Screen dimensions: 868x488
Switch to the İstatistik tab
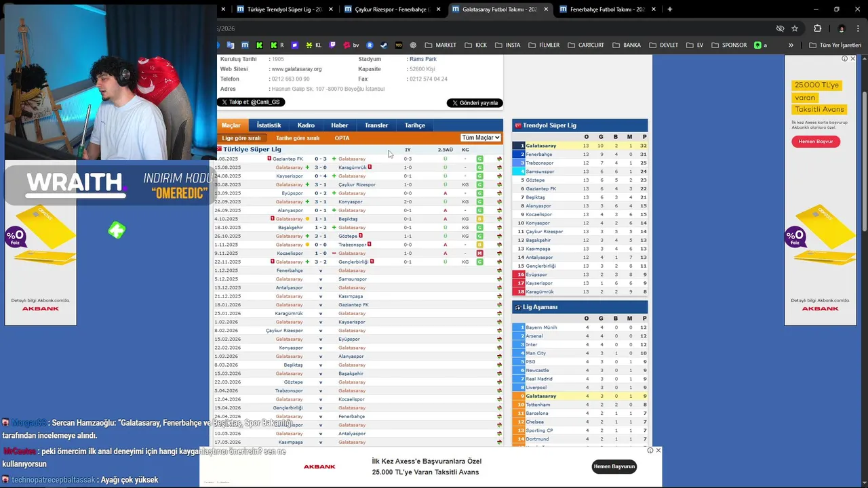[x=269, y=125]
